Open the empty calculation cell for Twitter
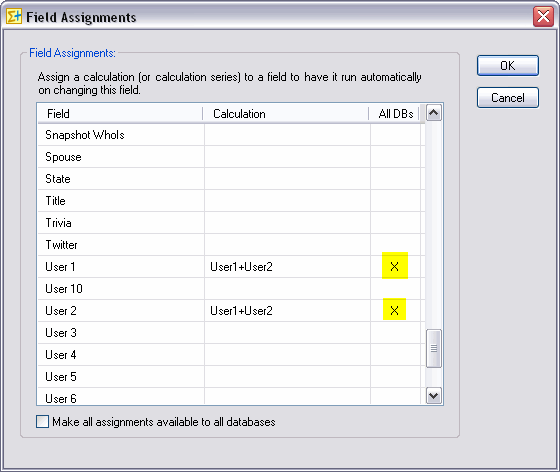 coord(288,245)
